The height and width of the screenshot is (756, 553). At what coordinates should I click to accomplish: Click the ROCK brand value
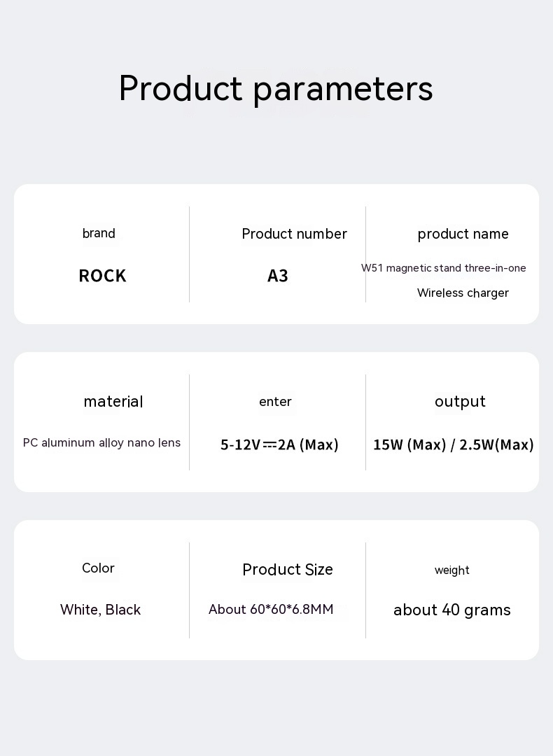(102, 276)
